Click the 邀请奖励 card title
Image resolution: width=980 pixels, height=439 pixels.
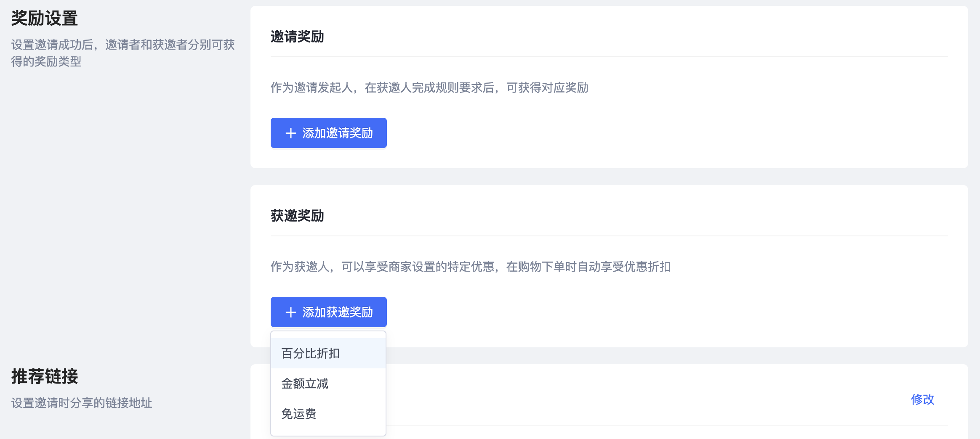click(297, 37)
